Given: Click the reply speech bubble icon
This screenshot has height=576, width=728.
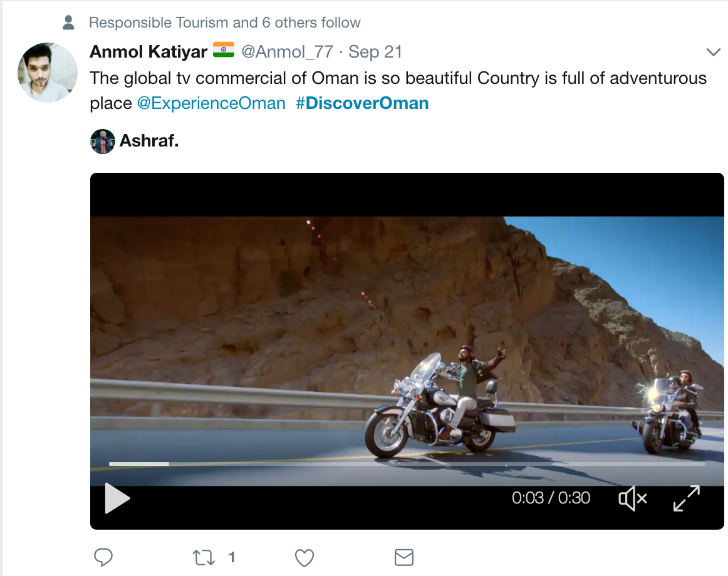Looking at the screenshot, I should click(103, 557).
